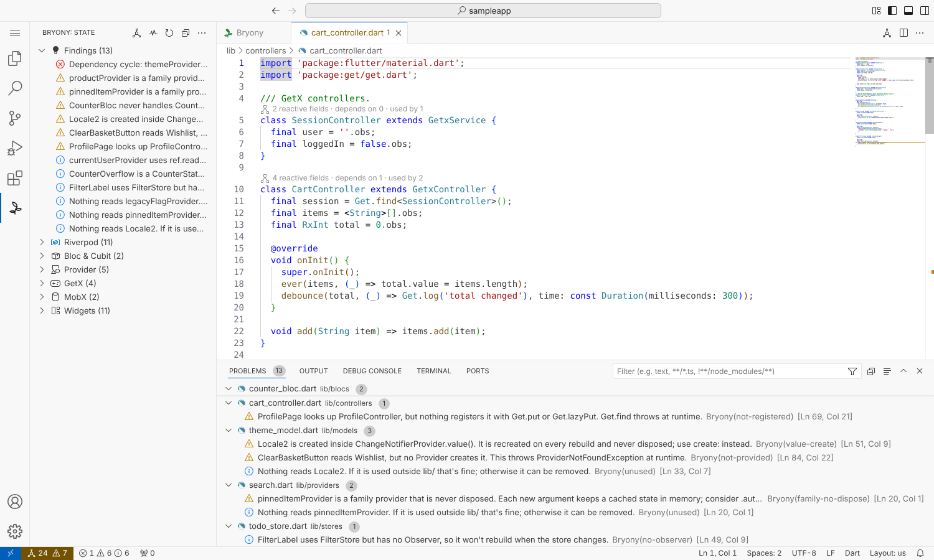Click the remote window status bar icon
Viewport: 934px width, 560px height.
(11, 553)
